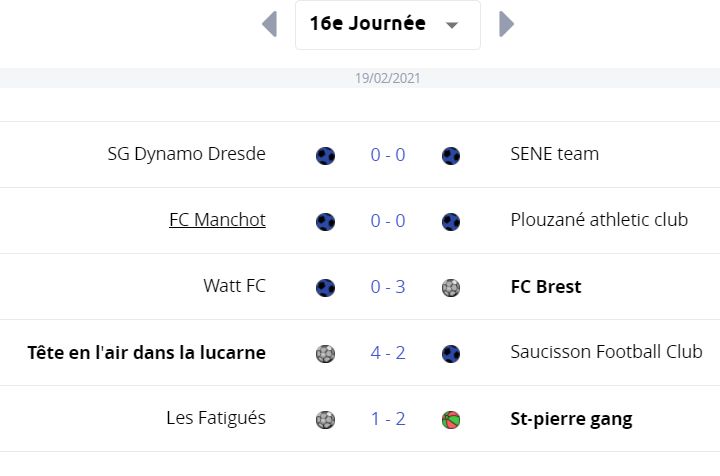Click SENE team's blue ball icon

(x=450, y=156)
